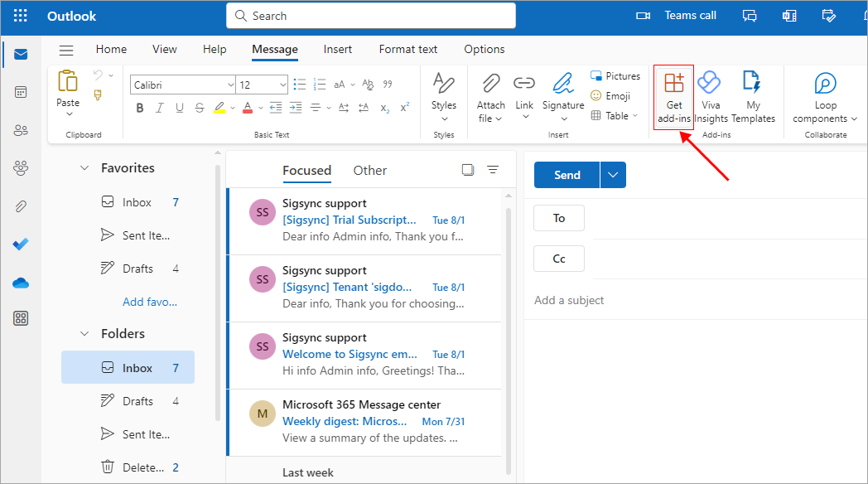Screen dimensions: 868x484
Task: Click the Send button
Action: coord(567,175)
